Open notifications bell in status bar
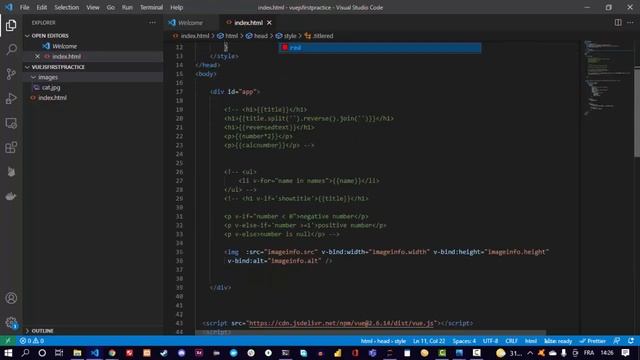The image size is (640, 360). (631, 341)
